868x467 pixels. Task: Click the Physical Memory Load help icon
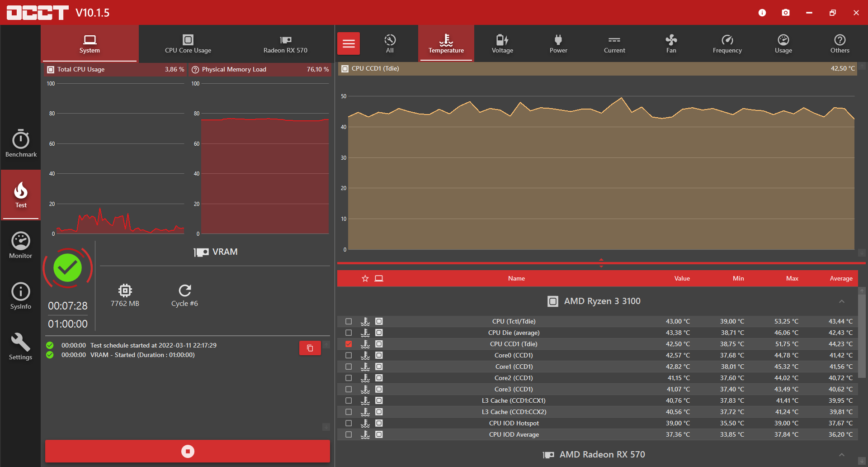[x=195, y=70]
